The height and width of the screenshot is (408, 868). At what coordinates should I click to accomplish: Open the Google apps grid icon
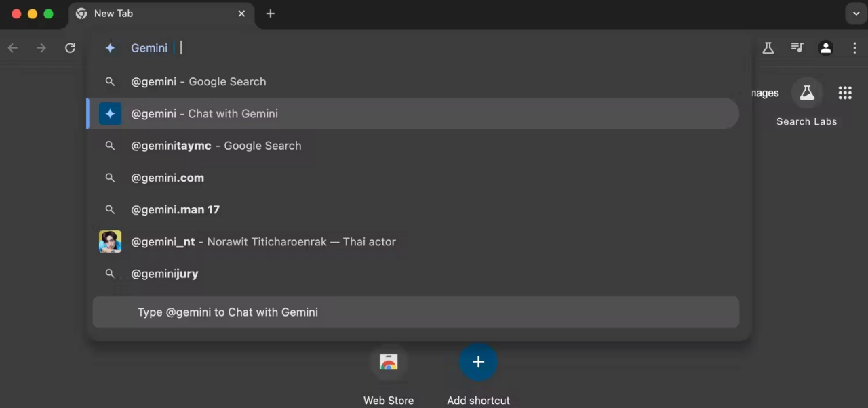(x=844, y=93)
